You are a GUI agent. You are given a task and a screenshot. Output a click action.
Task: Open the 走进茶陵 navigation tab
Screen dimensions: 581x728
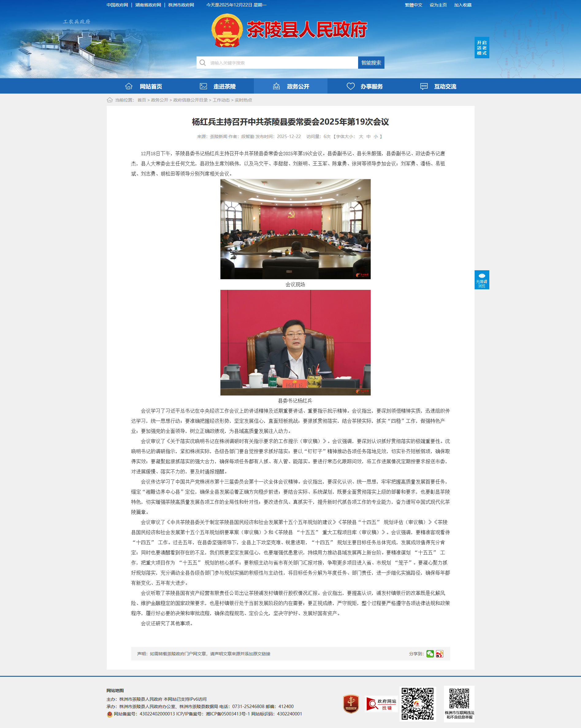(x=217, y=87)
